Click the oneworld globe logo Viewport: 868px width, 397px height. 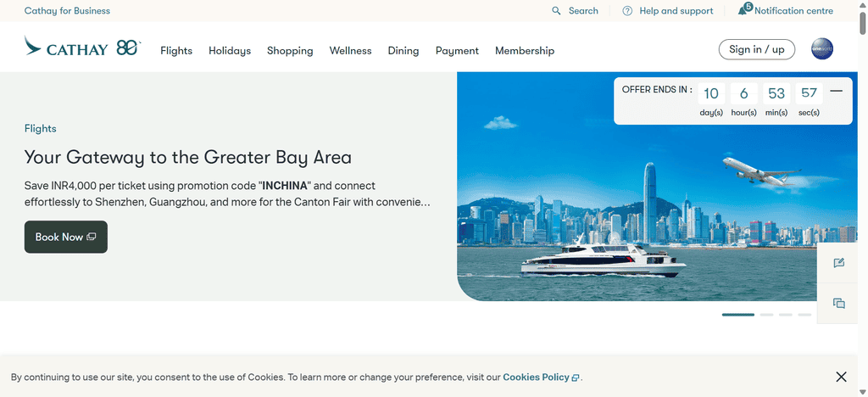pyautogui.click(x=822, y=48)
